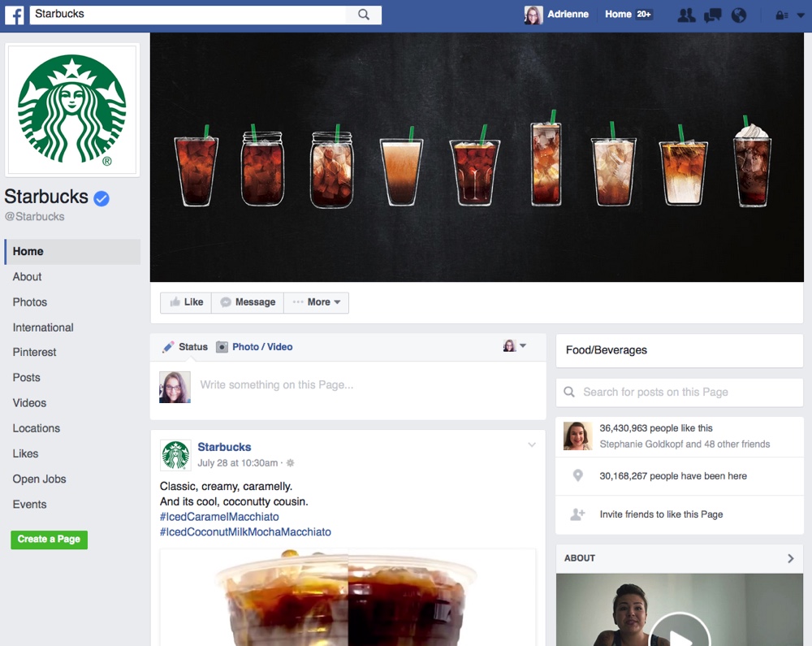Click the green Create a Page button
This screenshot has width=812, height=646.
tap(50, 540)
